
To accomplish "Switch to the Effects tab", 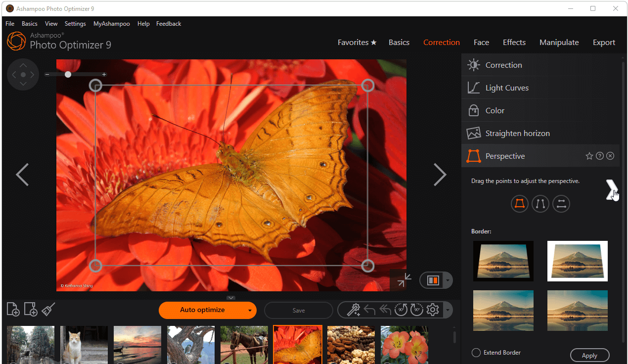I will point(514,43).
